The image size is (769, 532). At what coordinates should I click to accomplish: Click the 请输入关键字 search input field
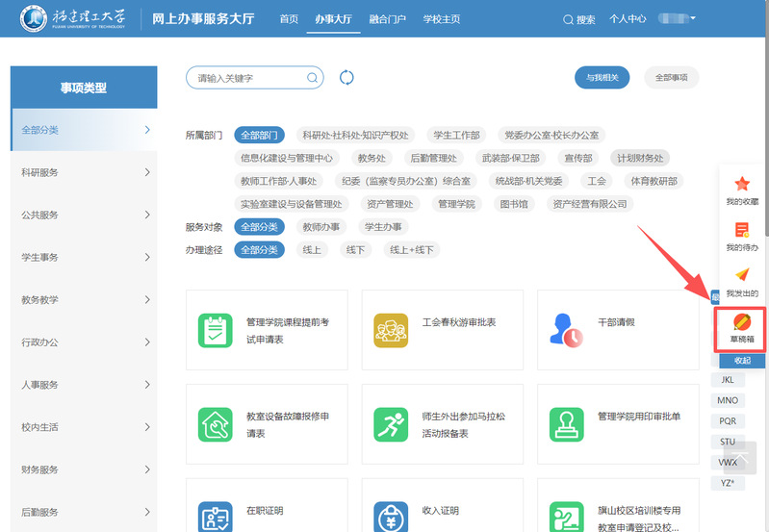(248, 78)
